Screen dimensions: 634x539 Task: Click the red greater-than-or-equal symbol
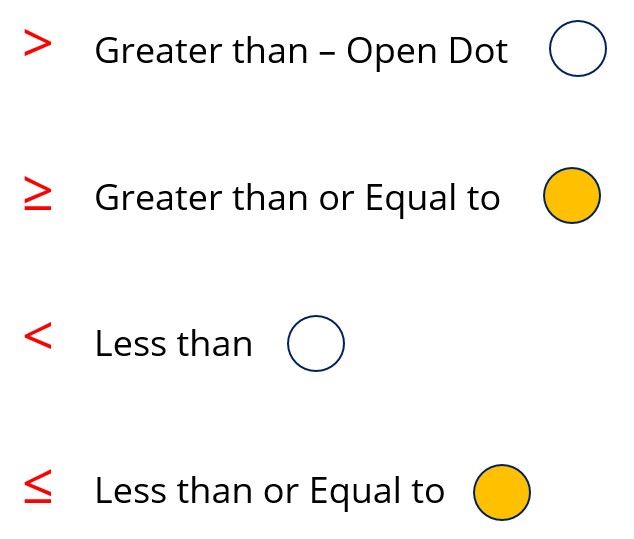38,193
